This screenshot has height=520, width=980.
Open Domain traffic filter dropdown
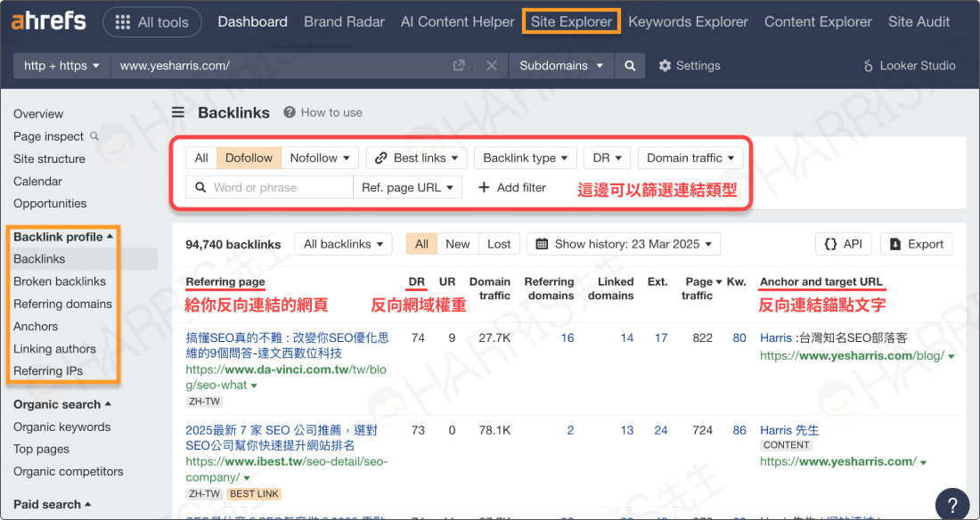click(x=690, y=158)
